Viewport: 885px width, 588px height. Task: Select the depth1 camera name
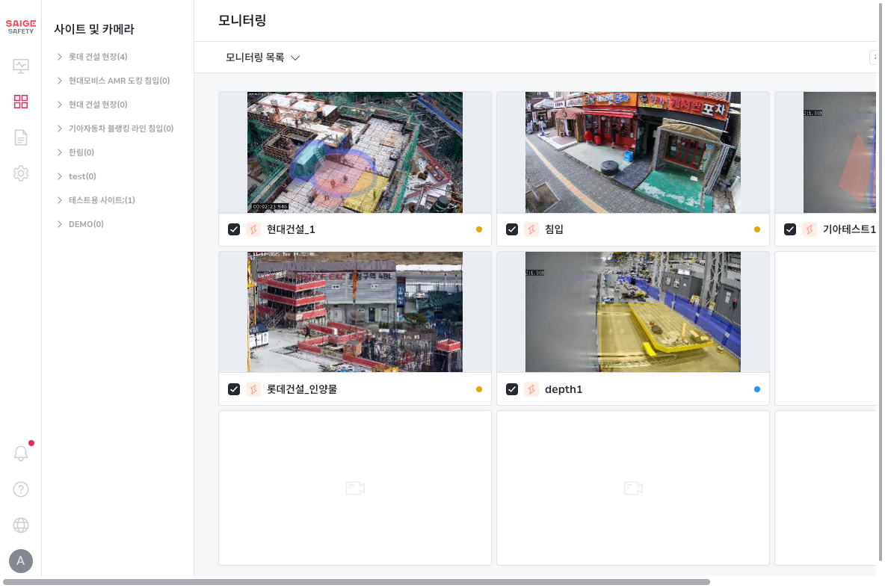[x=564, y=389]
